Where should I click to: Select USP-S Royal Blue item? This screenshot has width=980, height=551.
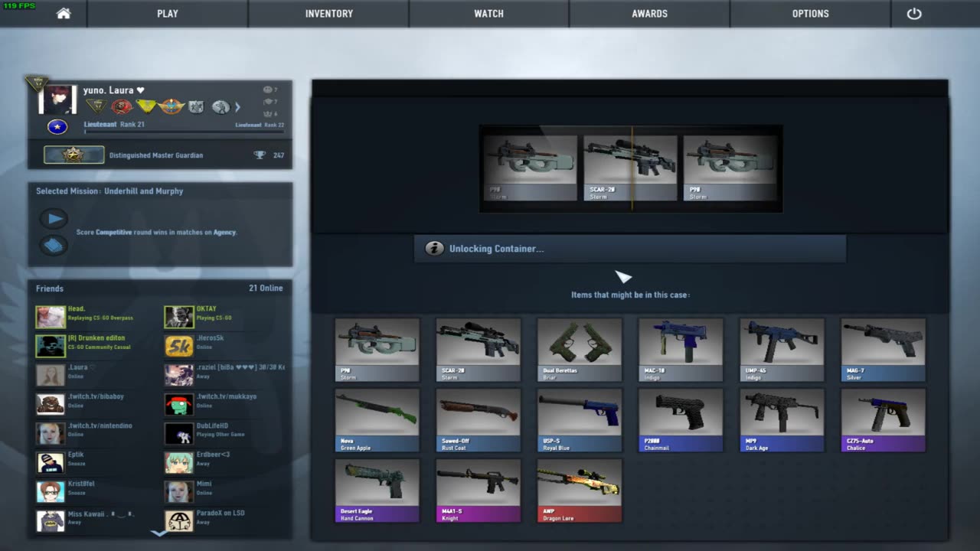pyautogui.click(x=580, y=420)
